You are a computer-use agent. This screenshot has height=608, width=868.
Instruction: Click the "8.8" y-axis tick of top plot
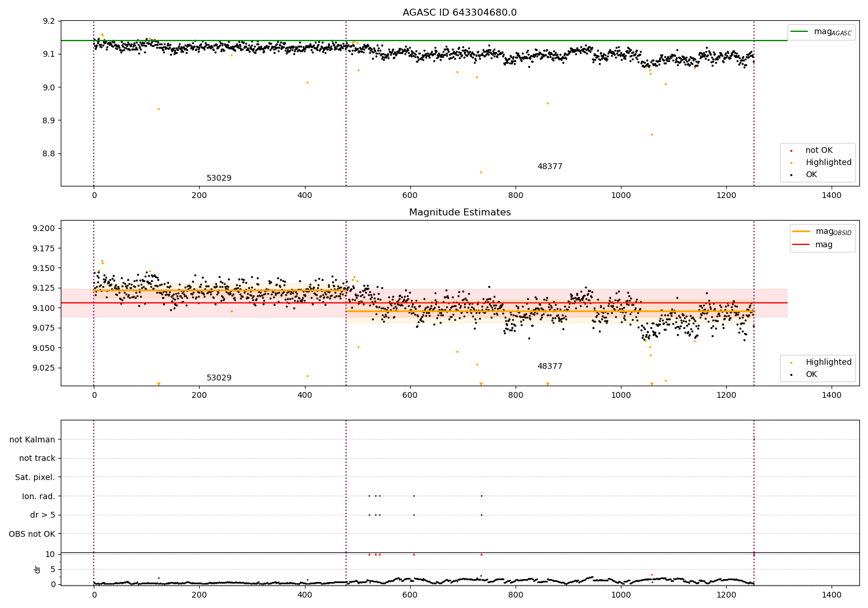tap(49, 154)
